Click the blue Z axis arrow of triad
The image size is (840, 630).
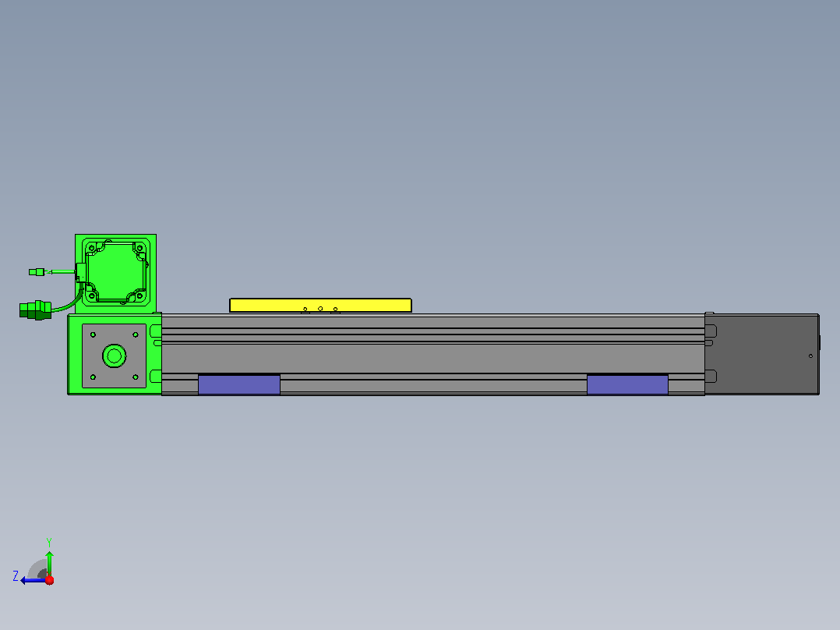(x=32, y=580)
